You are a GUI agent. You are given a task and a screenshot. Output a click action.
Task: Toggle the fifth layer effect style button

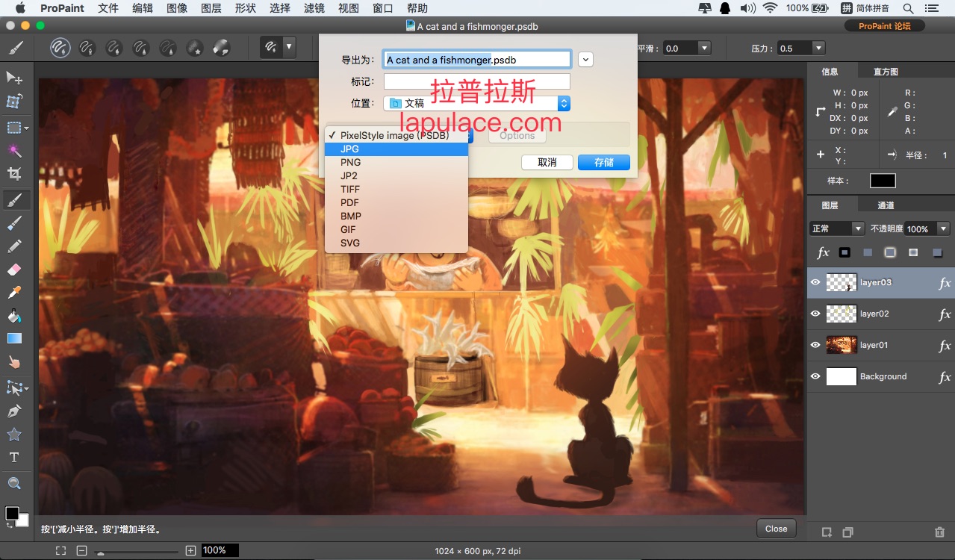pyautogui.click(x=937, y=252)
